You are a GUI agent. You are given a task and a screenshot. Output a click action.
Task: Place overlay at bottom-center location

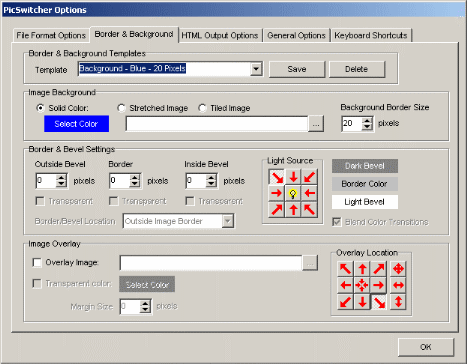(x=362, y=302)
